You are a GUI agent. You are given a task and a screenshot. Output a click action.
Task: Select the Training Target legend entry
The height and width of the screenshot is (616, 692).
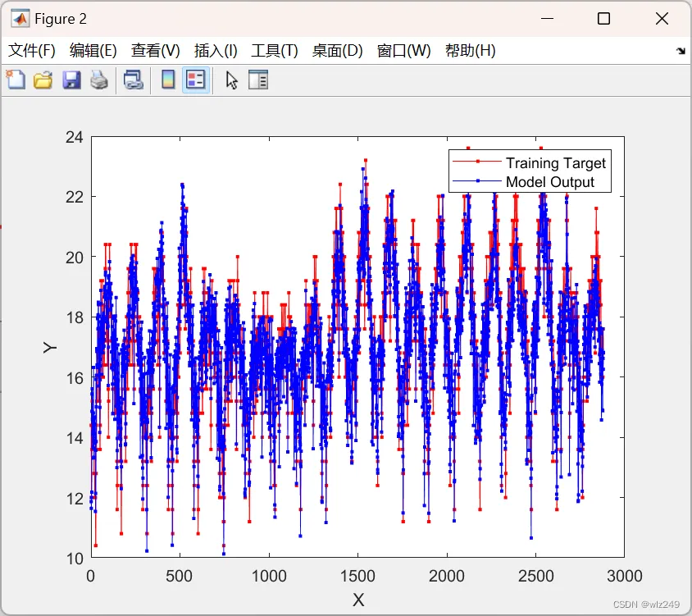tap(555, 163)
